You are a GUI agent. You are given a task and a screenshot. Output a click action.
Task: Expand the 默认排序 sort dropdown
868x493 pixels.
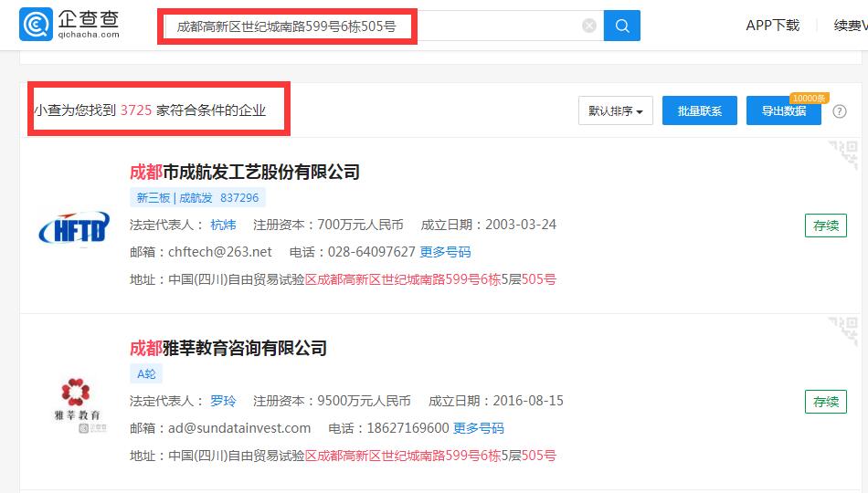pos(616,110)
